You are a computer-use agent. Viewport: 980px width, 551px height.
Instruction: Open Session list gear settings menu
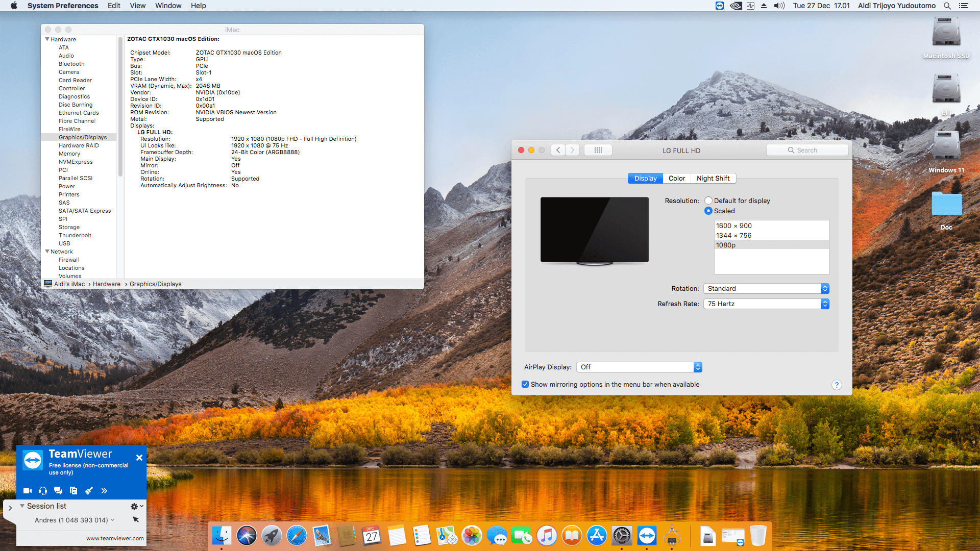pos(136,506)
